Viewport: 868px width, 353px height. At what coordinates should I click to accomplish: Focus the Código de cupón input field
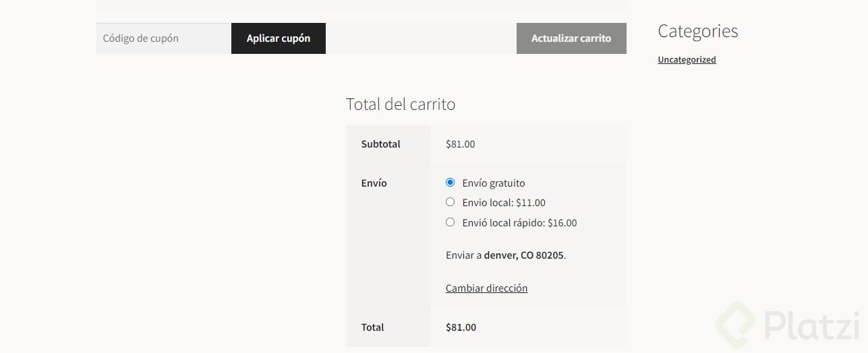164,38
